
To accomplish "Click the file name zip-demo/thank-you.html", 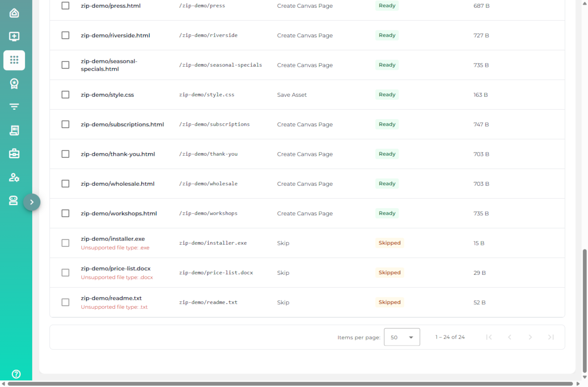I will [x=118, y=154].
